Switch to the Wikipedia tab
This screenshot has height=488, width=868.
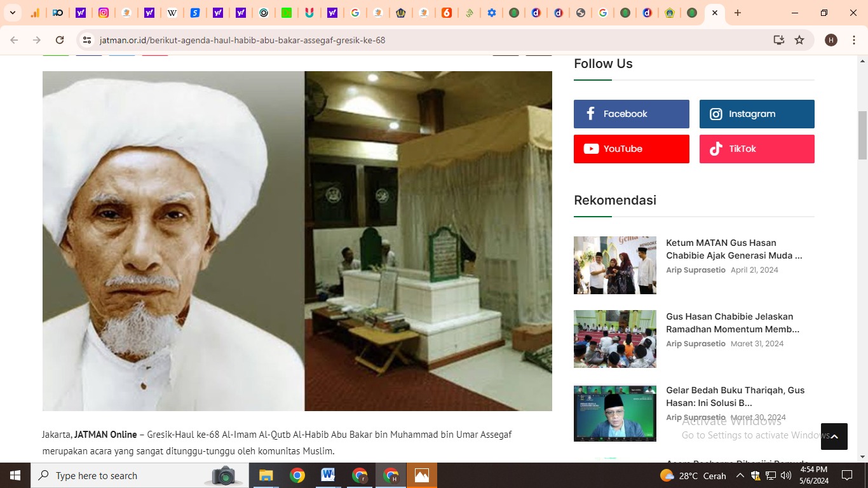[x=172, y=13]
